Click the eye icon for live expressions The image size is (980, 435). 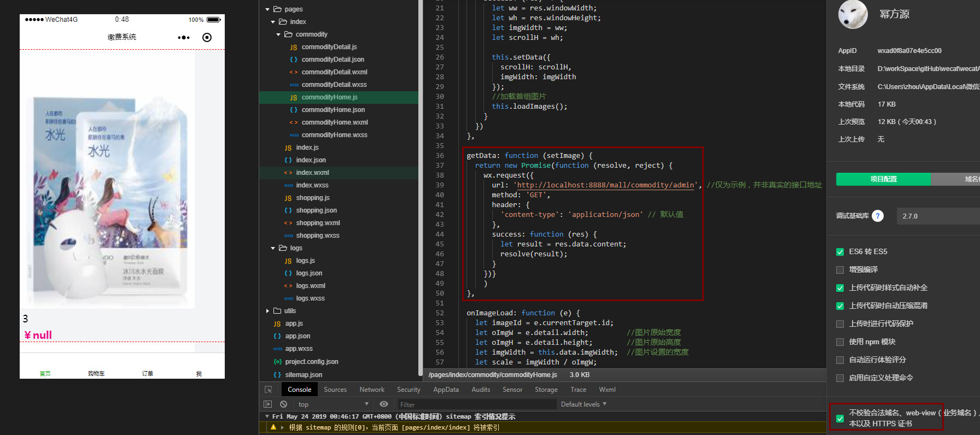(384, 404)
